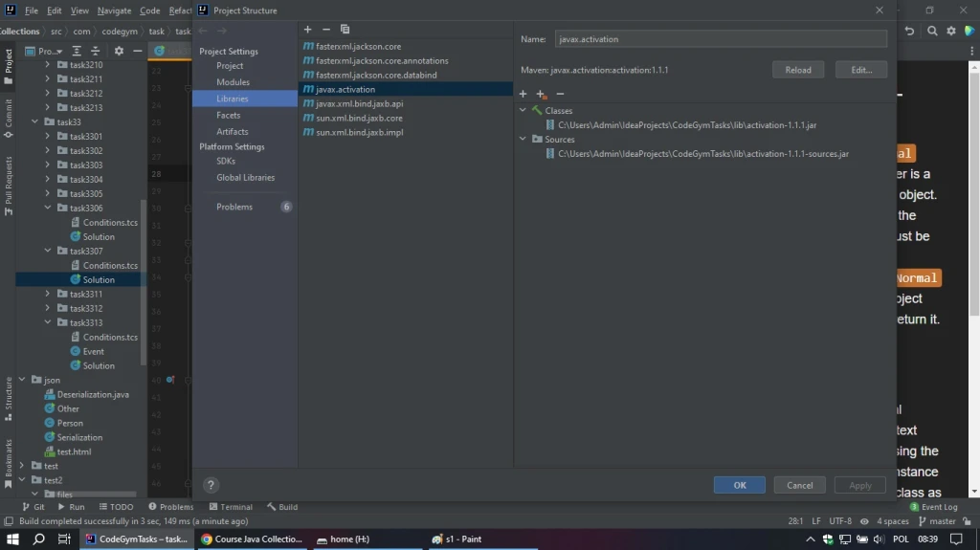Click the Add library roots plus icon
The image size is (980, 550).
tap(523, 94)
